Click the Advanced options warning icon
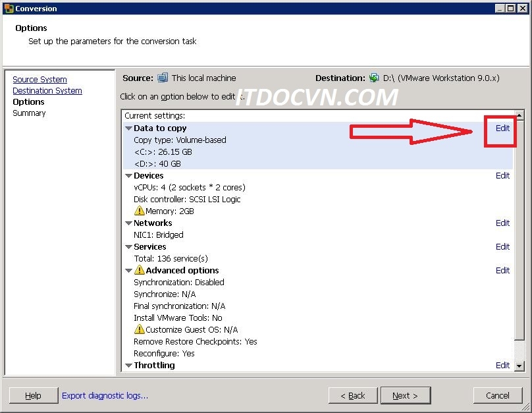The width and height of the screenshot is (532, 413). coord(139,271)
